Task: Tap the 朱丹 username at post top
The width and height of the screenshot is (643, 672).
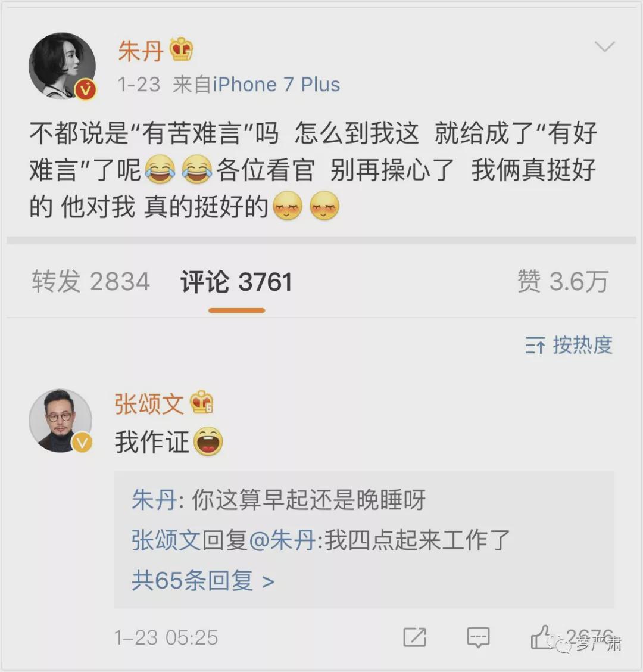Action: point(141,51)
